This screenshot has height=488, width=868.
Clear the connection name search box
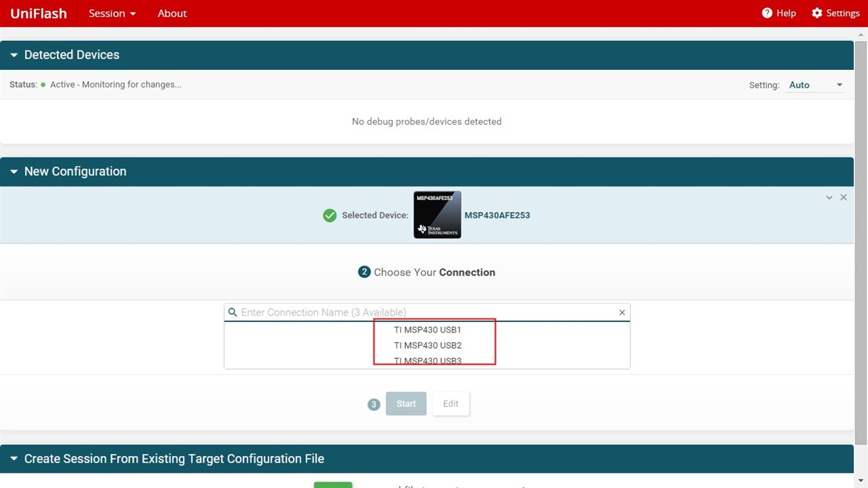pos(622,312)
